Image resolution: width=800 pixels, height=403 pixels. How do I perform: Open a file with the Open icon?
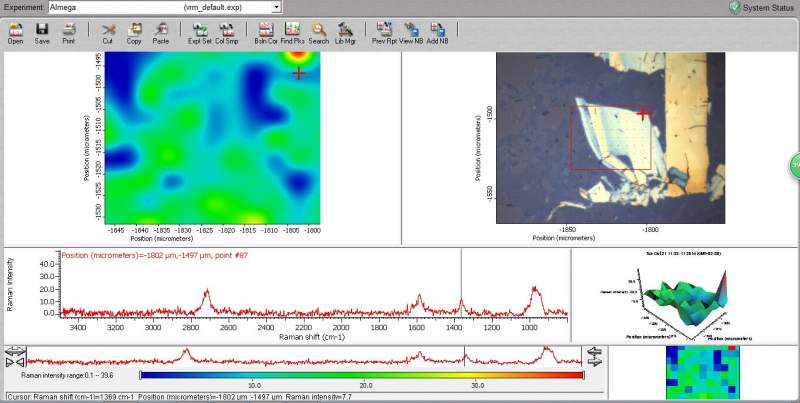tap(16, 33)
